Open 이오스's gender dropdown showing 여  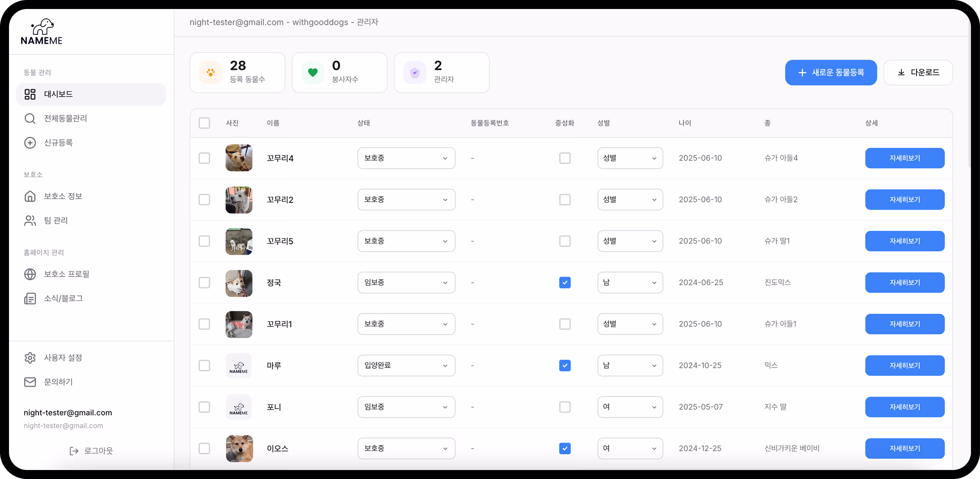[x=630, y=448]
